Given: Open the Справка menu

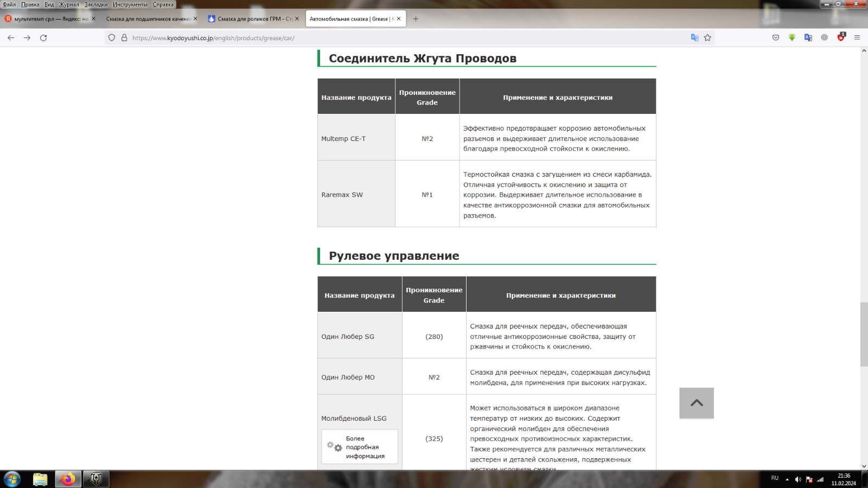Looking at the screenshot, I should click(x=163, y=4).
